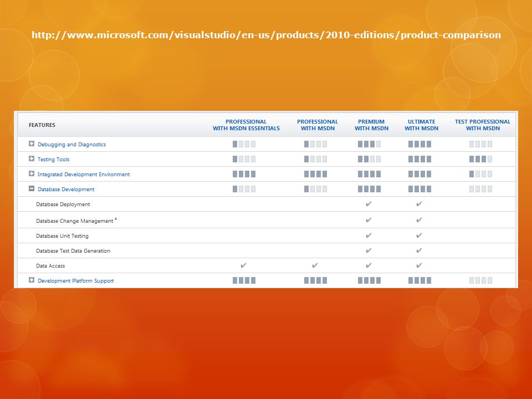Click Database Change Management checkmark under Ultimate
The image size is (532, 399).
point(419,220)
